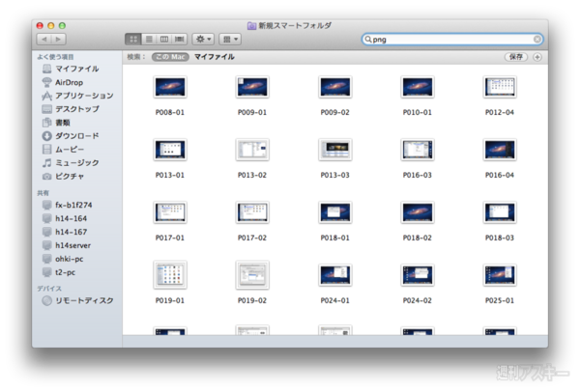Select the P008-01 thumbnail
The image size is (580, 392).
170,87
